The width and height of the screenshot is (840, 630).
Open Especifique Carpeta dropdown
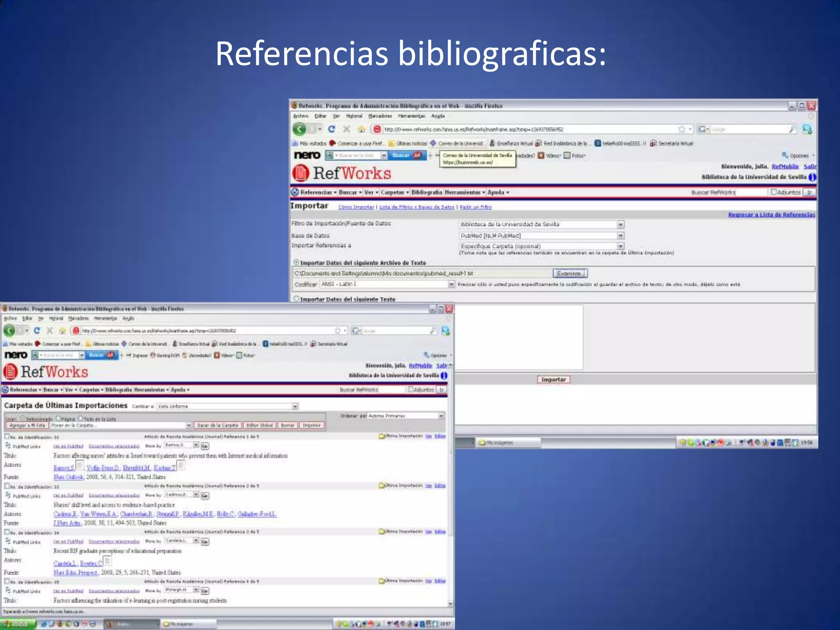541,246
